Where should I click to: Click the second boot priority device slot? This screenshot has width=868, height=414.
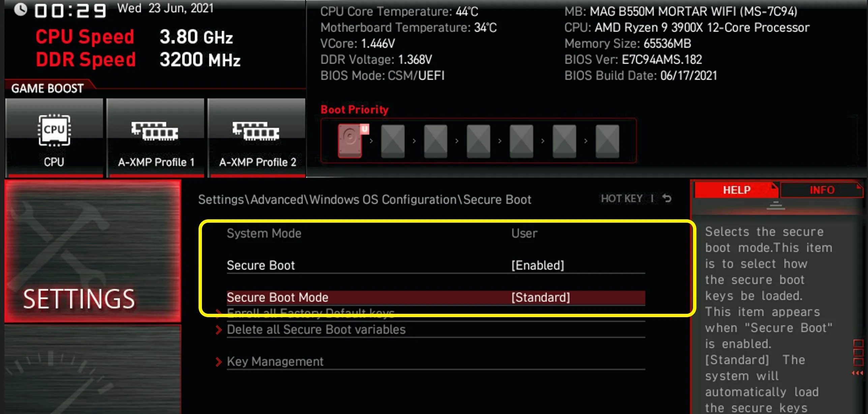[x=393, y=141]
